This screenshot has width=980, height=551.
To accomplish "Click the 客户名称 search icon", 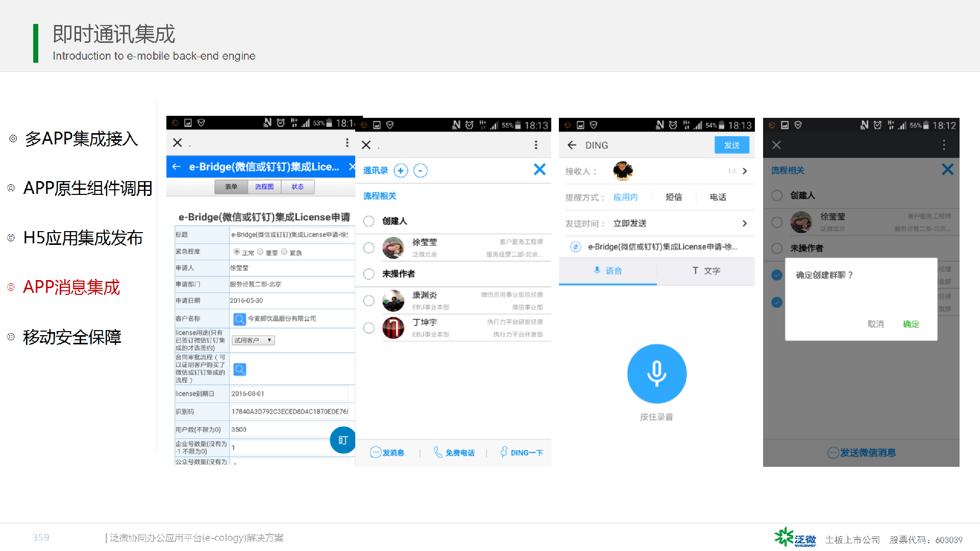I will coord(239,319).
